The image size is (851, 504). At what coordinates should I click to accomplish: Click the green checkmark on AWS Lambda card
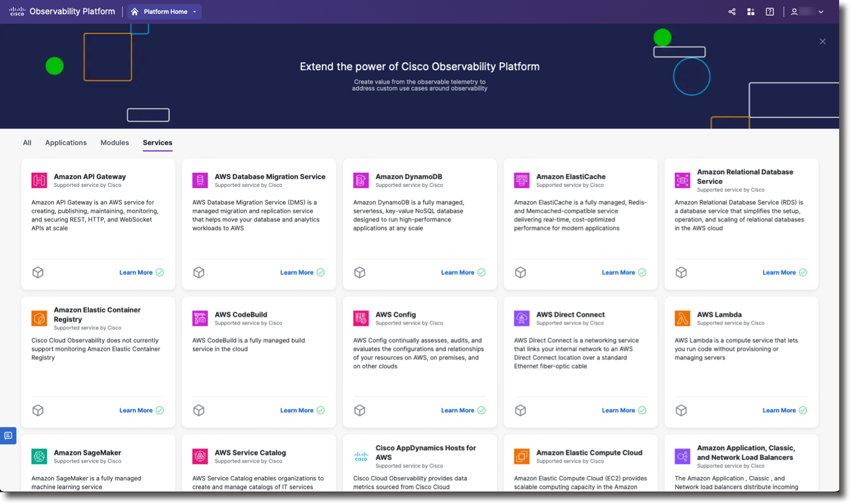click(803, 410)
